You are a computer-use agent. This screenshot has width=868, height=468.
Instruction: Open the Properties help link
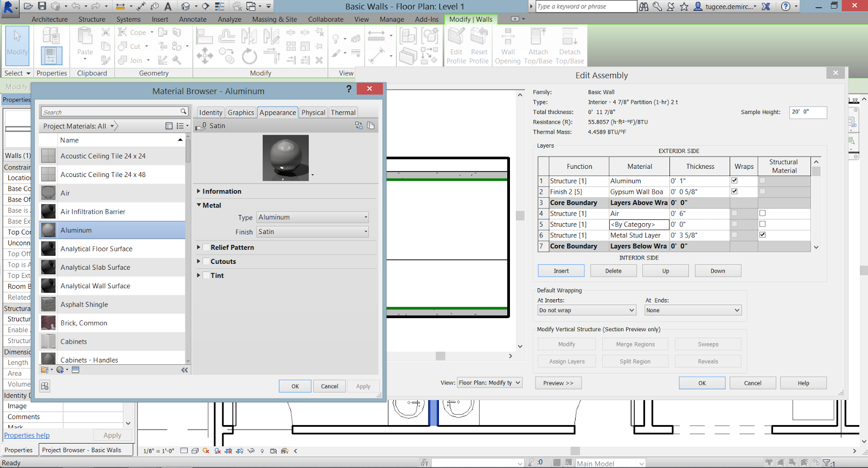click(27, 435)
